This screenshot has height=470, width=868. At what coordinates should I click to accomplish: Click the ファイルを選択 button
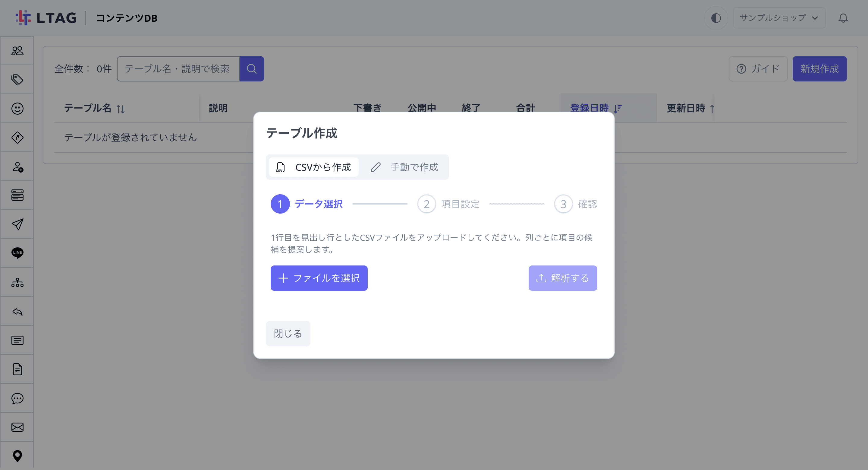[319, 278]
